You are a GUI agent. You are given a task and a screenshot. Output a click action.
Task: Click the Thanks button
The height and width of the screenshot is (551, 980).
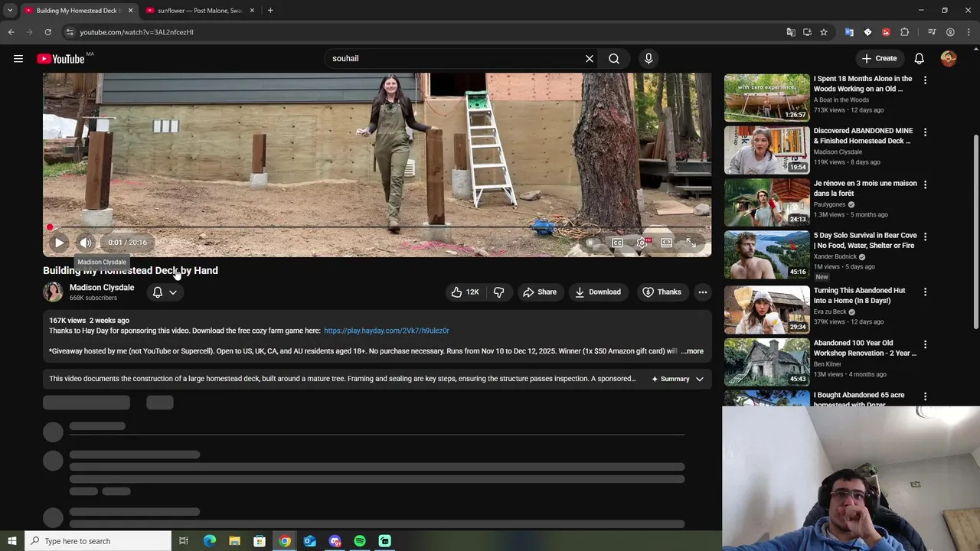(x=661, y=292)
